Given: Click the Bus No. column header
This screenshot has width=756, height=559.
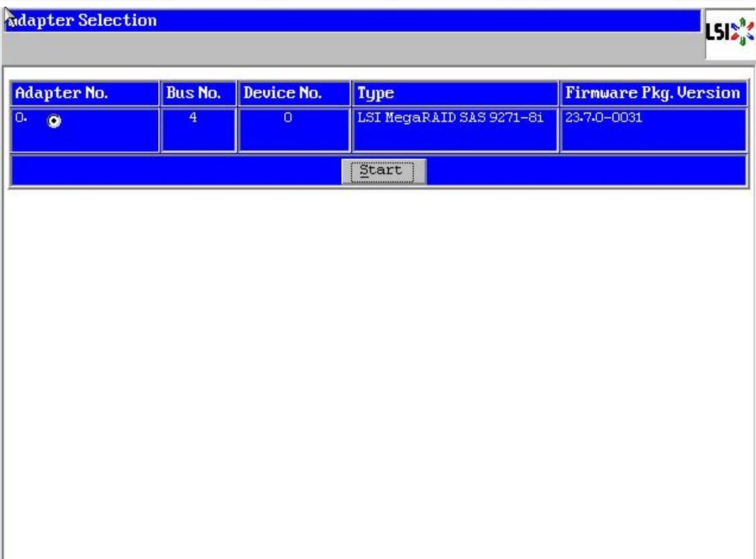Looking at the screenshot, I should click(198, 93).
